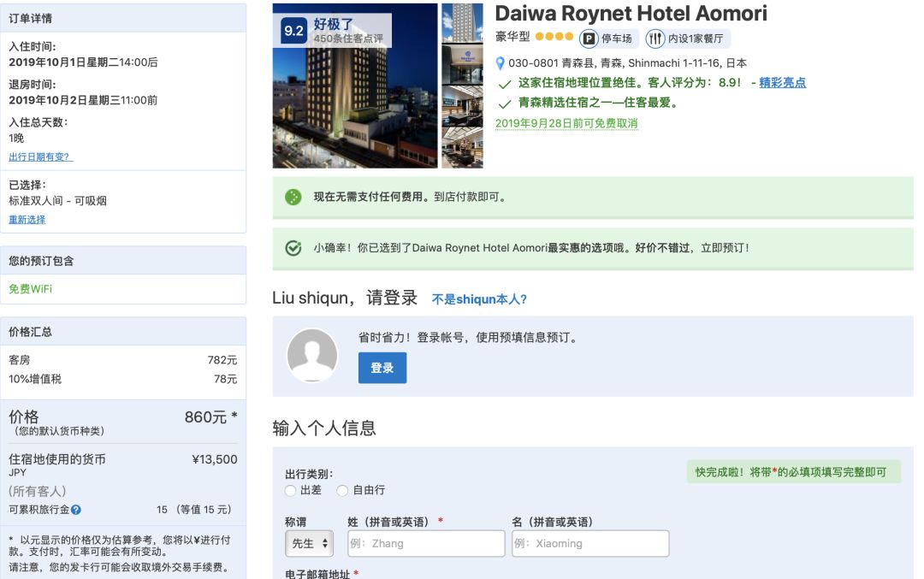Click the fork-and-knife restaurant icon
The height and width of the screenshot is (579, 924).
[654, 38]
